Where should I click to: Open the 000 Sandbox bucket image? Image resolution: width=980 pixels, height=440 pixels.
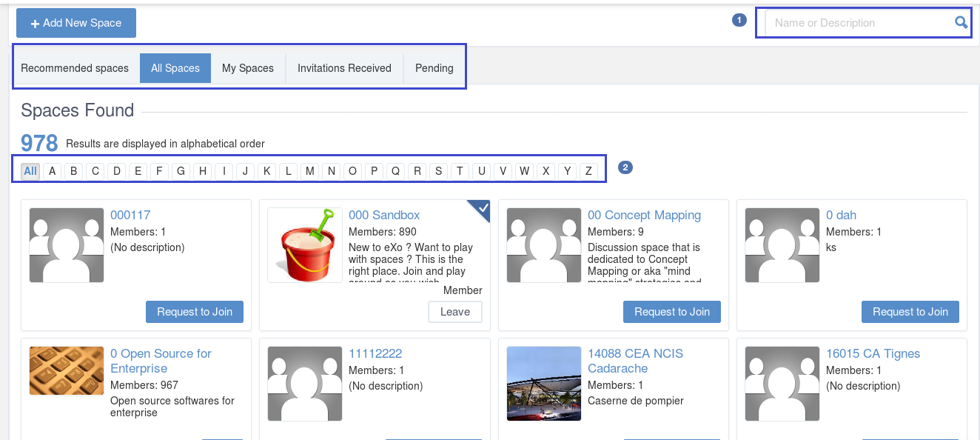pos(305,245)
